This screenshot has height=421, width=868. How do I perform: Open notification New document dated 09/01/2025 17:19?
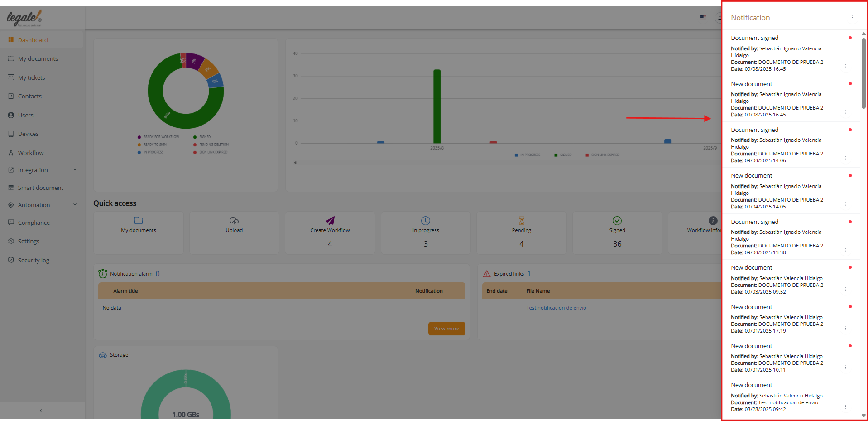tap(791, 319)
